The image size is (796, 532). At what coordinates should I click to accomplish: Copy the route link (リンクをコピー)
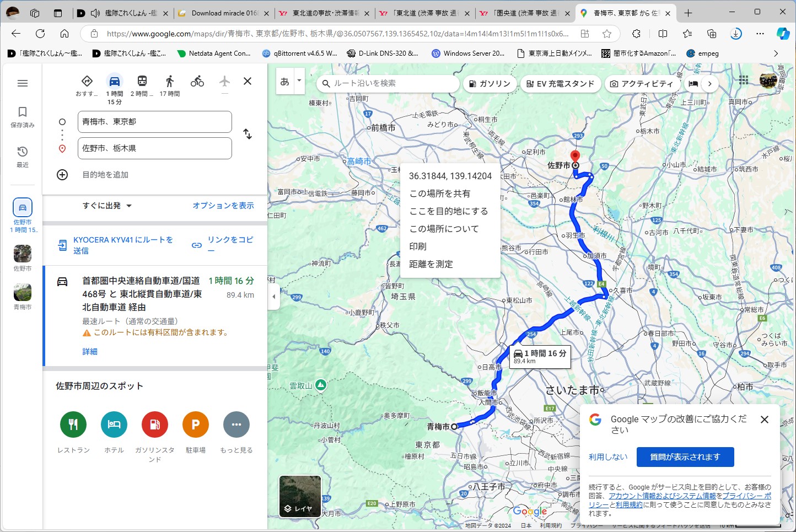coord(223,245)
